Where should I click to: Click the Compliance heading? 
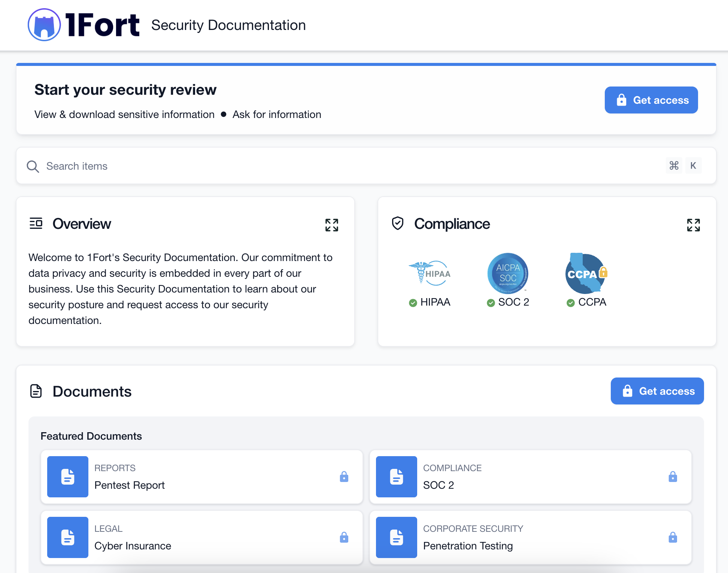click(452, 224)
